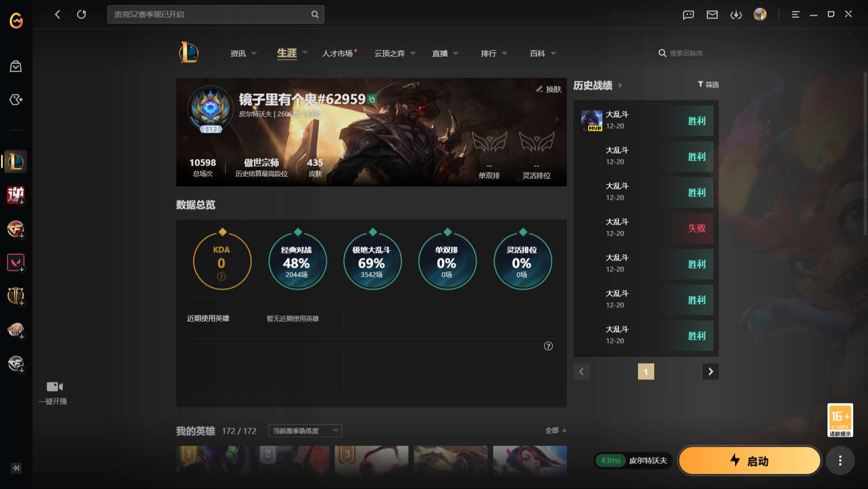Open the hamburger main menu icon

pos(795,15)
